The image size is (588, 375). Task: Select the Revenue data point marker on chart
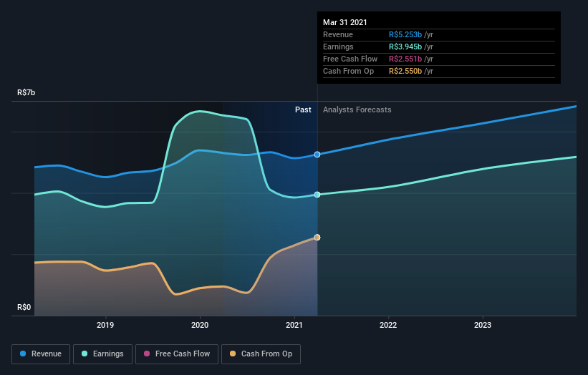point(317,155)
